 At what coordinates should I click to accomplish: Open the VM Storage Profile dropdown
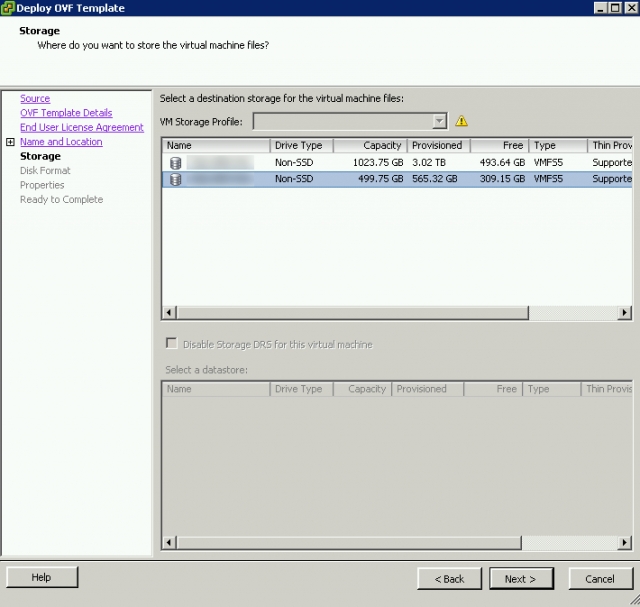[439, 121]
